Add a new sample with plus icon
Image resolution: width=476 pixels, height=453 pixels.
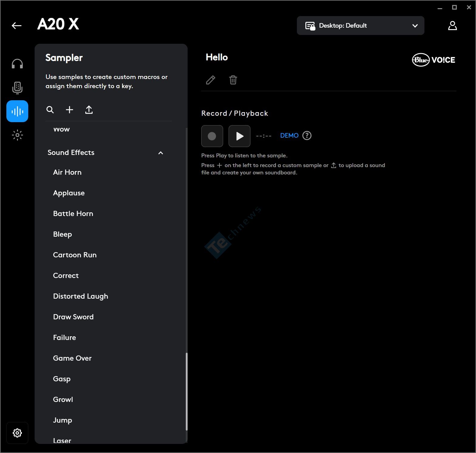70,110
